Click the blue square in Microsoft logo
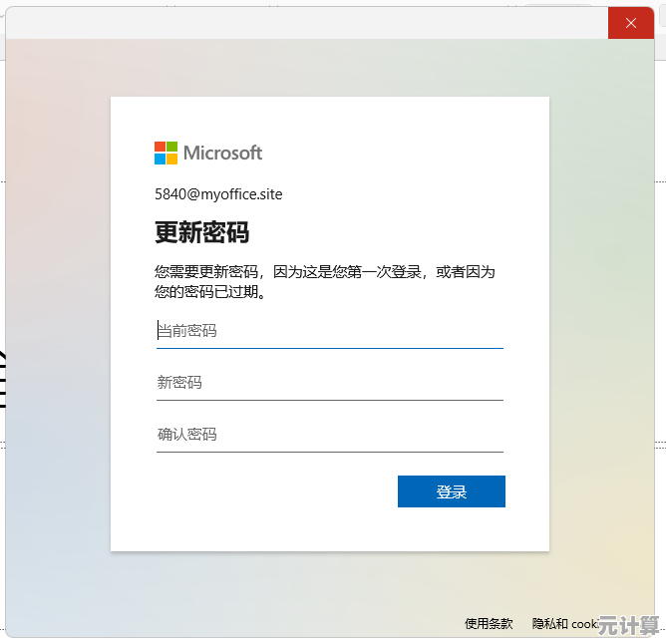The width and height of the screenshot is (666, 644). point(160,159)
